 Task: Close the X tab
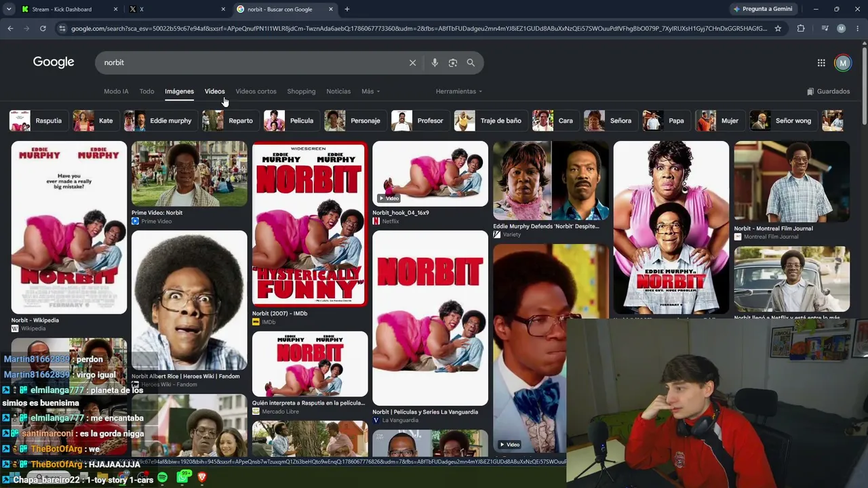223,9
